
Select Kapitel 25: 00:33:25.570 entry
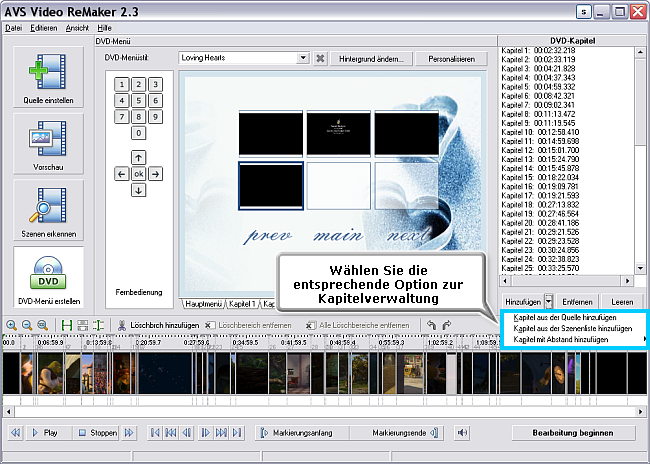point(540,268)
